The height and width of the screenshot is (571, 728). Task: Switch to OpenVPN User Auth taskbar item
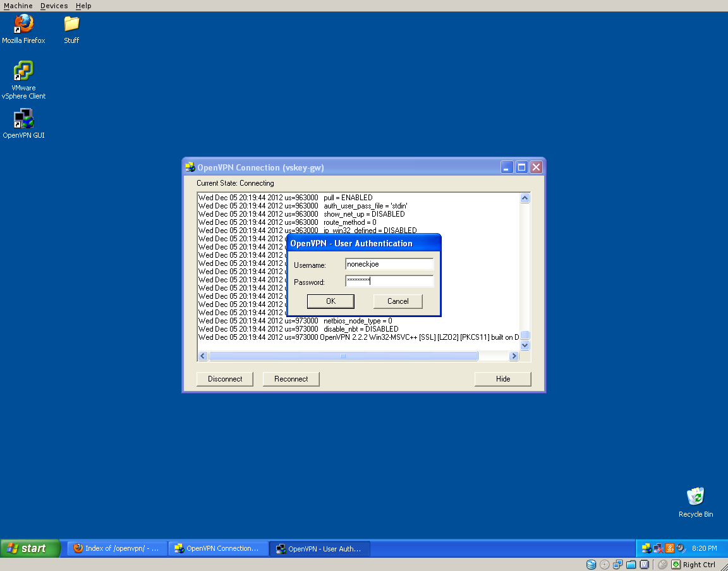click(320, 548)
